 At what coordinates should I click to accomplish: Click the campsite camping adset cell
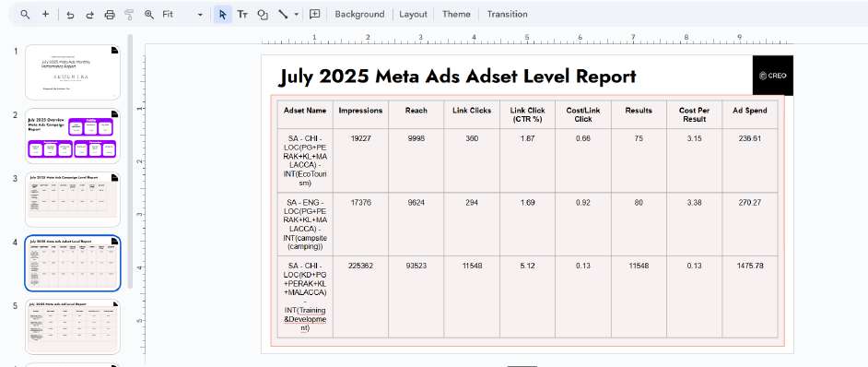(x=305, y=224)
